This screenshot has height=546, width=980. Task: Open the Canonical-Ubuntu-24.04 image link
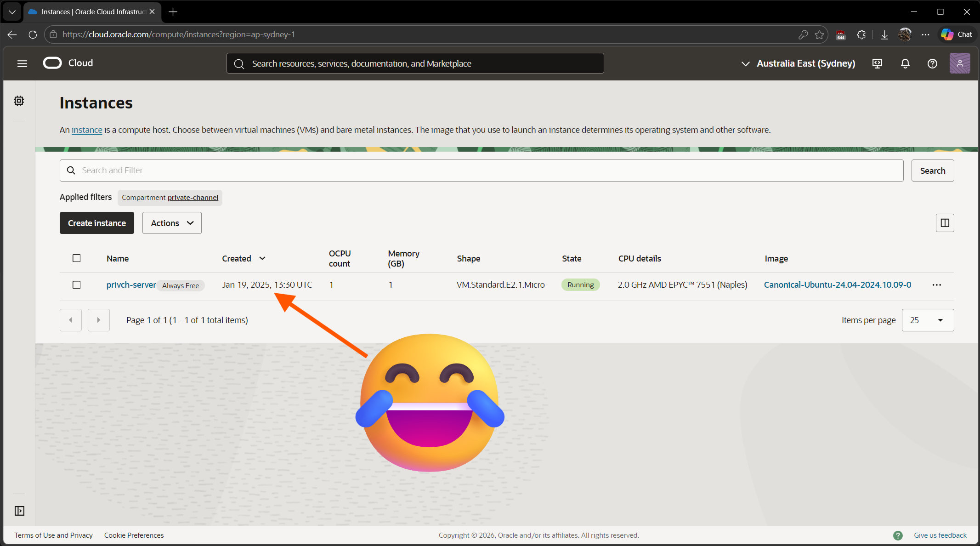[837, 285]
